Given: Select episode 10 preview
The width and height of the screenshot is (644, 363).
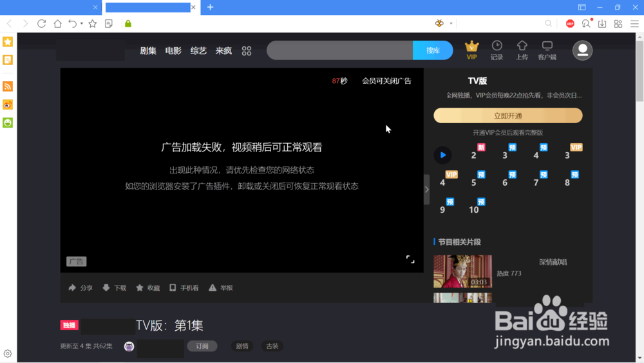Looking at the screenshot, I should [x=474, y=210].
